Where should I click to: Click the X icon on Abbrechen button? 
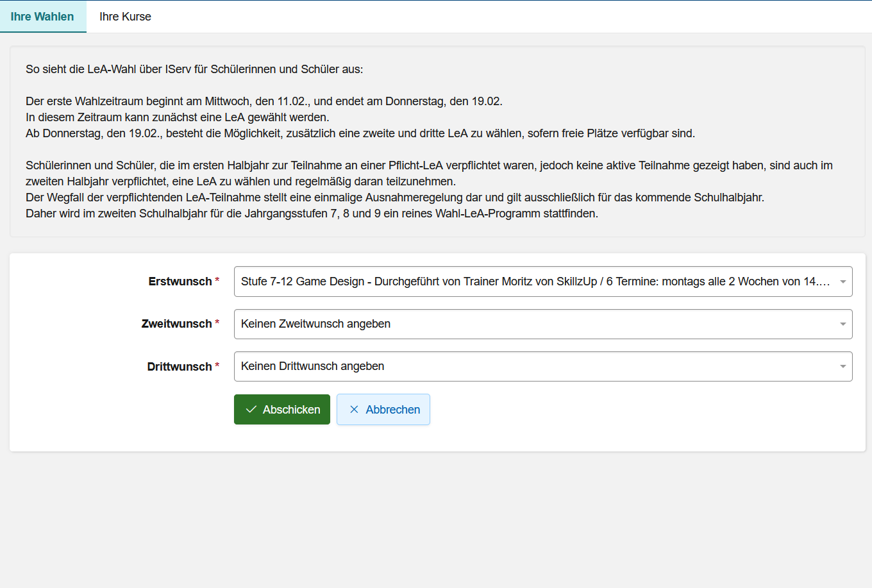[x=354, y=410]
